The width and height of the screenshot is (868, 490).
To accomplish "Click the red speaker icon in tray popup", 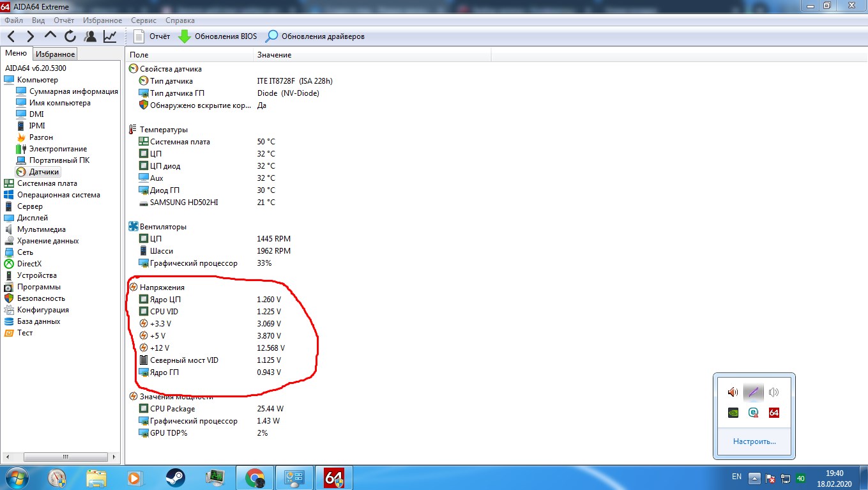I will click(733, 392).
